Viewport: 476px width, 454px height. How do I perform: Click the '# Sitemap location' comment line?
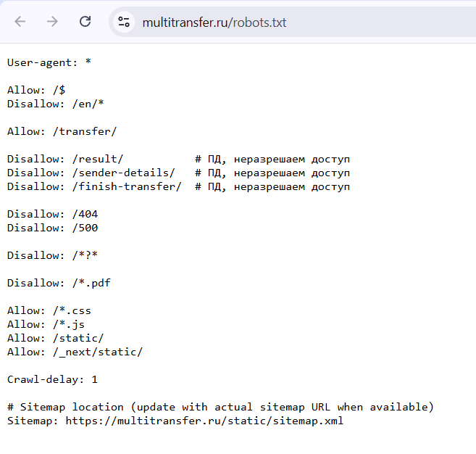point(221,407)
